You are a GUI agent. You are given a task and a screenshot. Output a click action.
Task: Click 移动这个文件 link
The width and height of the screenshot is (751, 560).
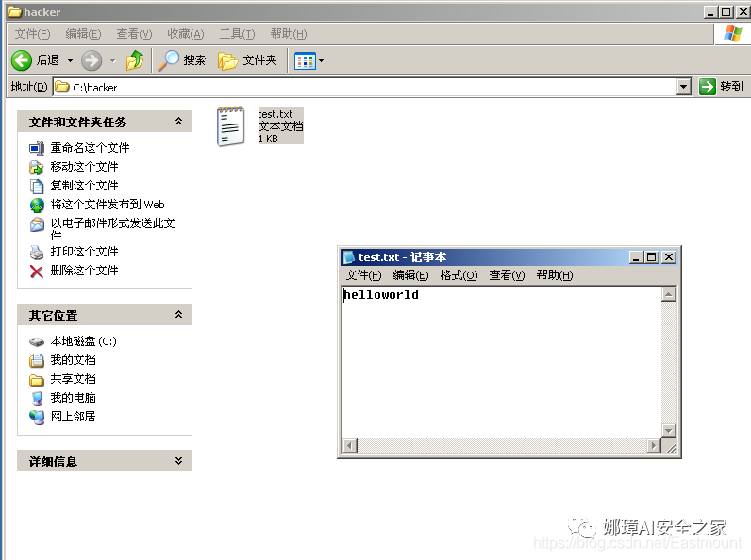pyautogui.click(x=84, y=167)
